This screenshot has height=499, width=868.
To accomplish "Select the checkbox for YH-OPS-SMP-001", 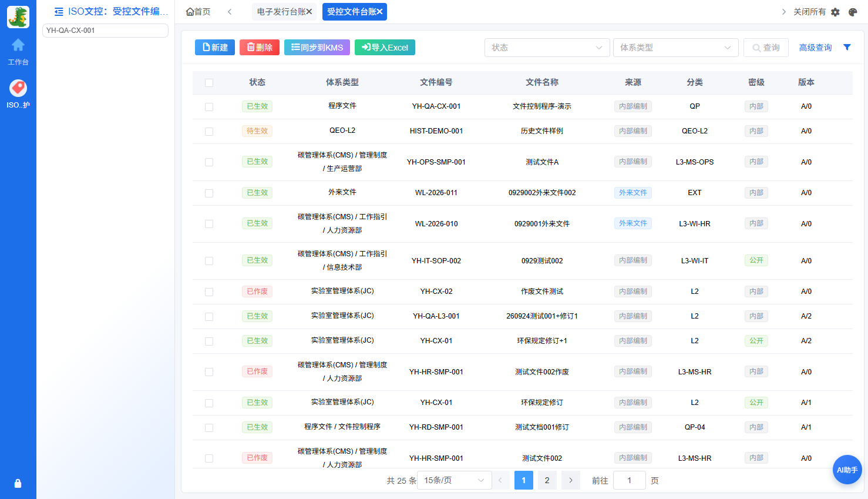I will coord(209,162).
